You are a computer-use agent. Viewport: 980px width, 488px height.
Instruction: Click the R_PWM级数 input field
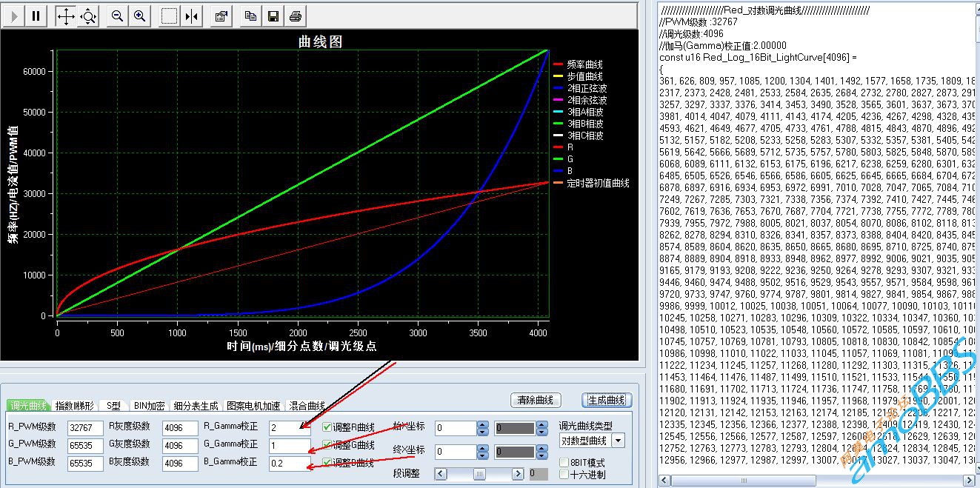coord(86,427)
